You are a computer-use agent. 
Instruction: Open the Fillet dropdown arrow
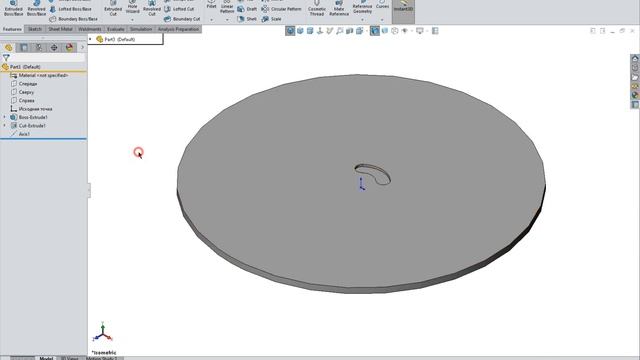(x=211, y=20)
